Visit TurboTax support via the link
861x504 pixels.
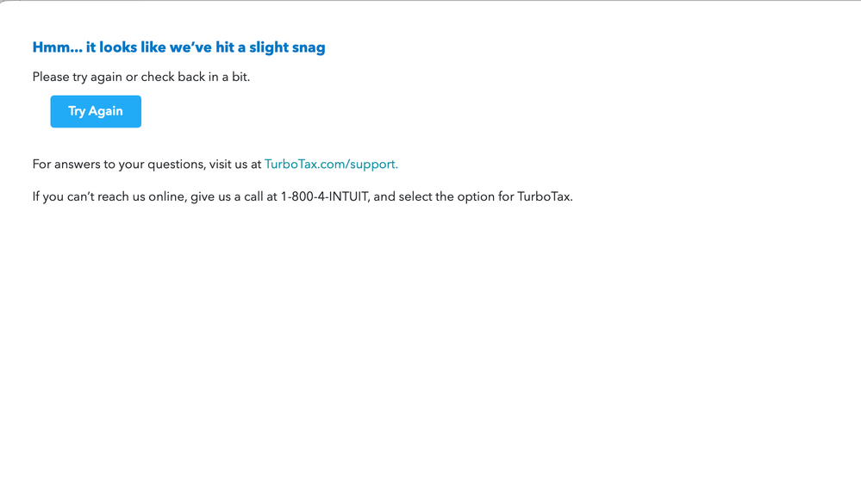[331, 164]
